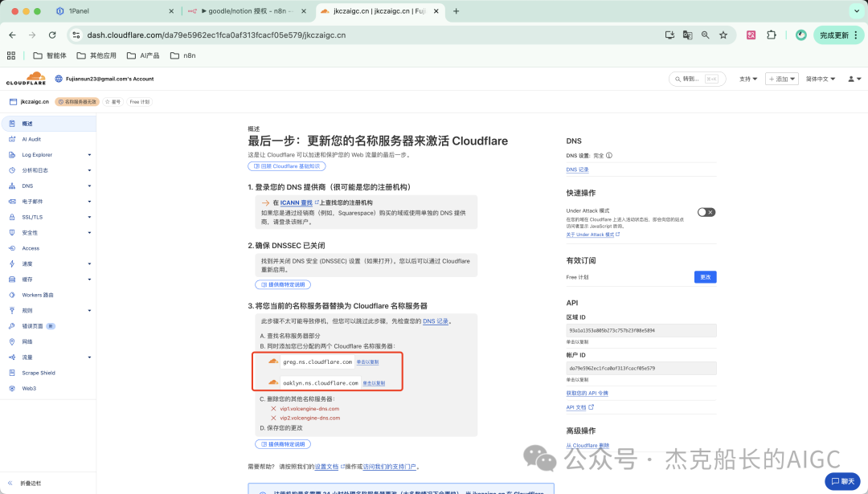Open the ICANN 查找 link

[296, 202]
